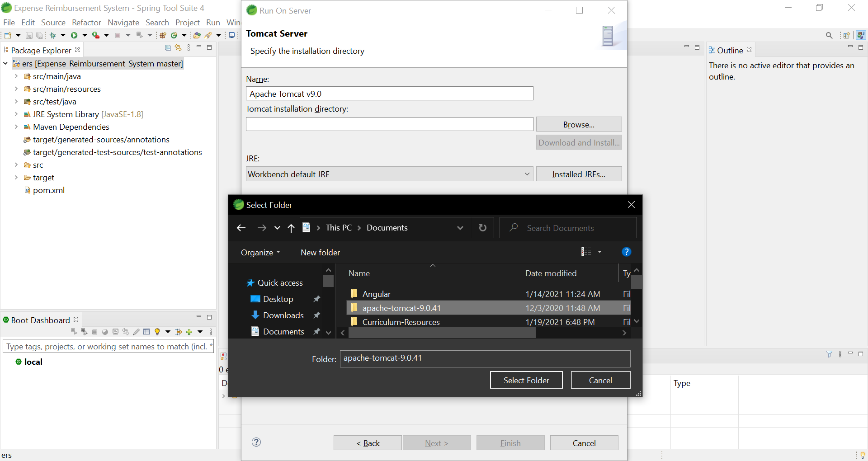
Task: Select the apache-tomcat-9.0.41 folder row
Action: click(x=488, y=308)
